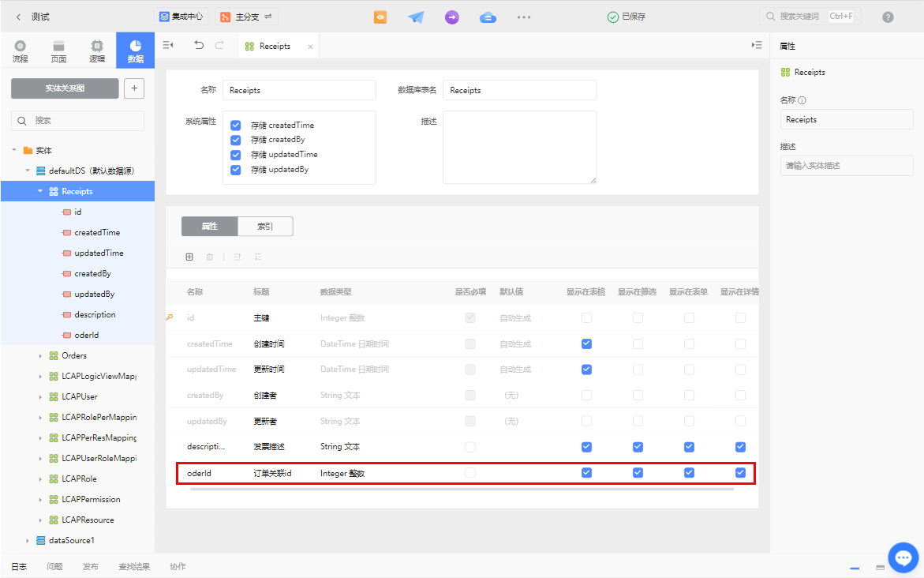Click the orange preview eye icon
This screenshot has width=924, height=578.
tap(380, 17)
